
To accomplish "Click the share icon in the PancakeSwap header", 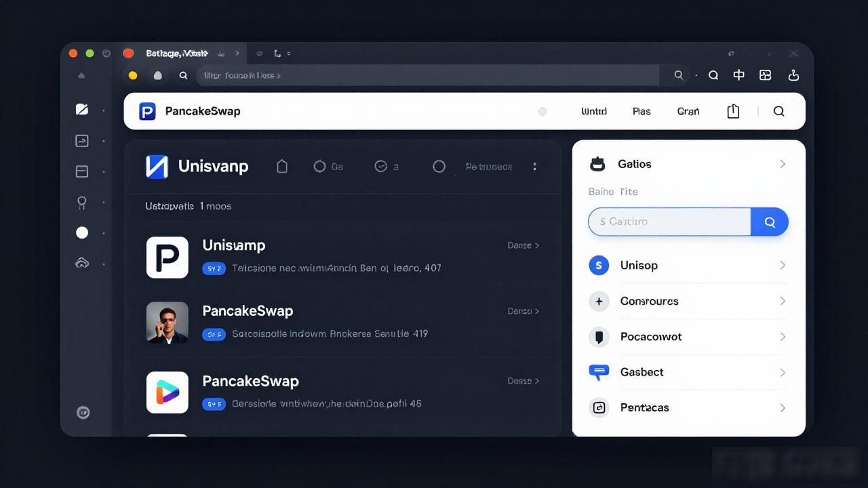I will coord(733,111).
